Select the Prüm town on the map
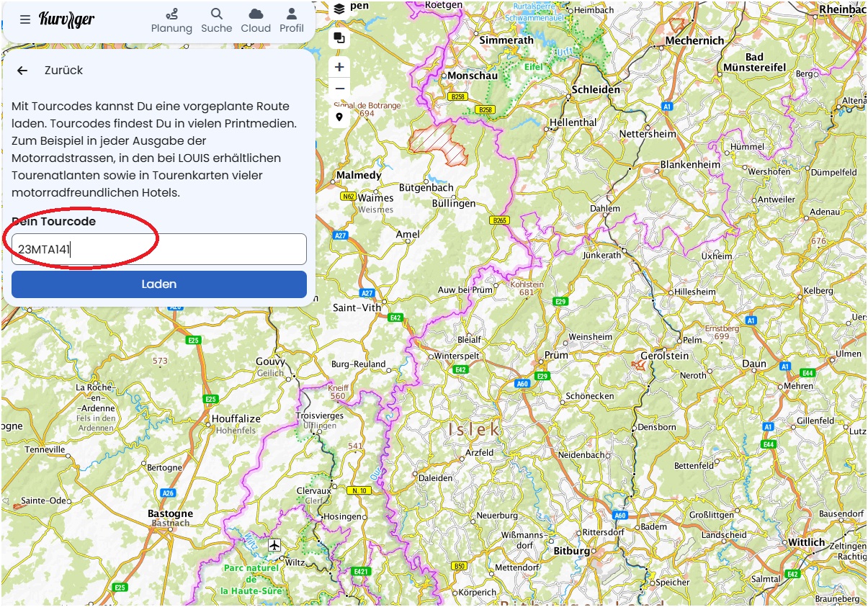868x607 pixels. coord(556,355)
